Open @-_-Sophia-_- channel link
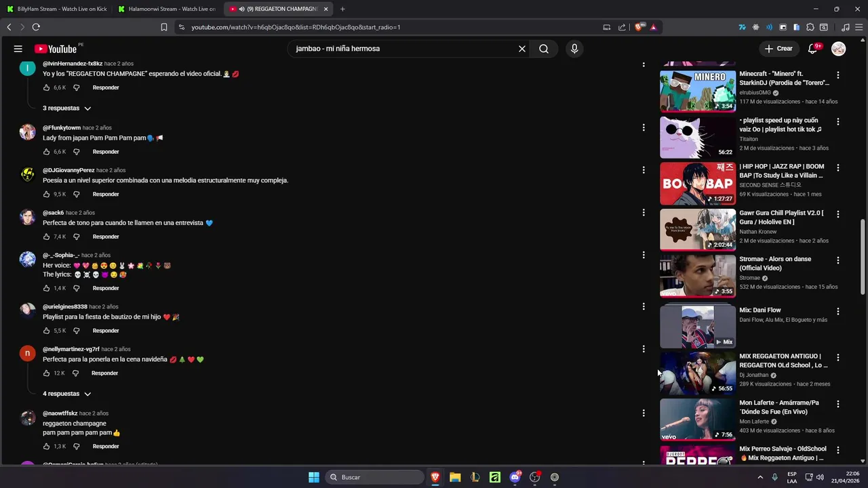This screenshot has width=868, height=488. pos(61,256)
